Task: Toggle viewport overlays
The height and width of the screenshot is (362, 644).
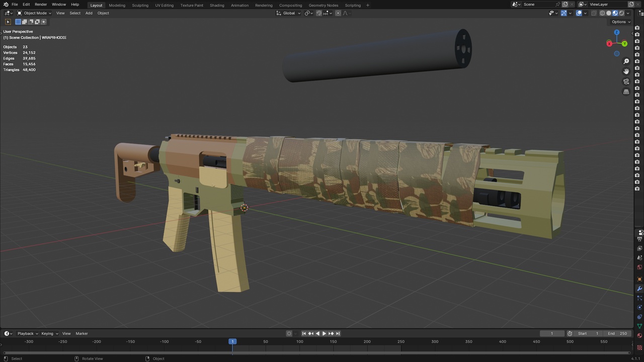Action: coord(579,13)
